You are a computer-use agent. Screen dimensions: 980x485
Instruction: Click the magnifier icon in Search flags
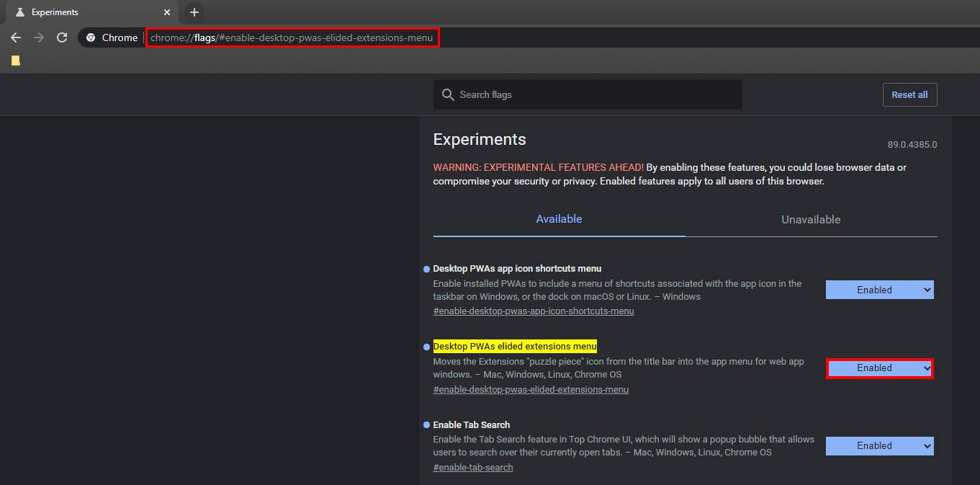coord(448,94)
